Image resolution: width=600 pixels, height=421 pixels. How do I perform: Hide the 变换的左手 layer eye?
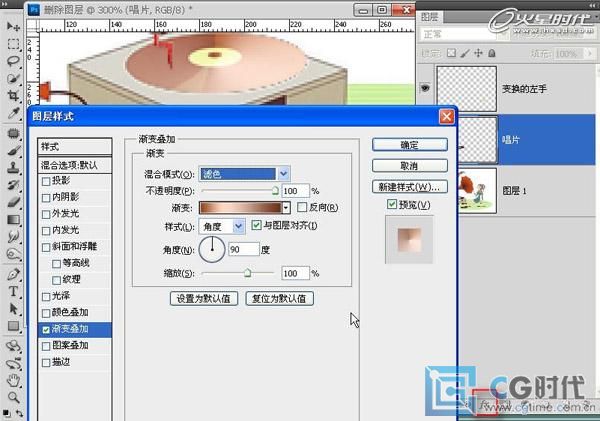[425, 88]
